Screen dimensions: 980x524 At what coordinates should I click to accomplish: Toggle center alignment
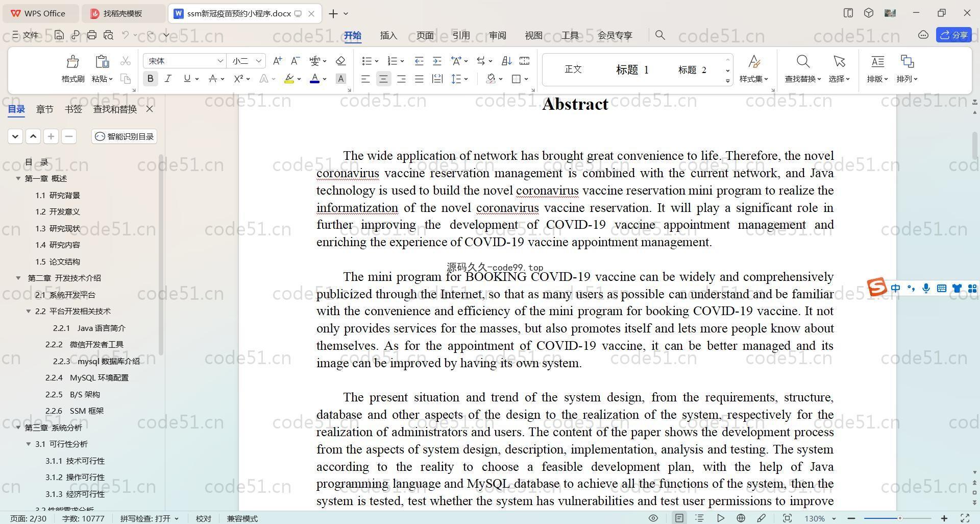pyautogui.click(x=383, y=79)
